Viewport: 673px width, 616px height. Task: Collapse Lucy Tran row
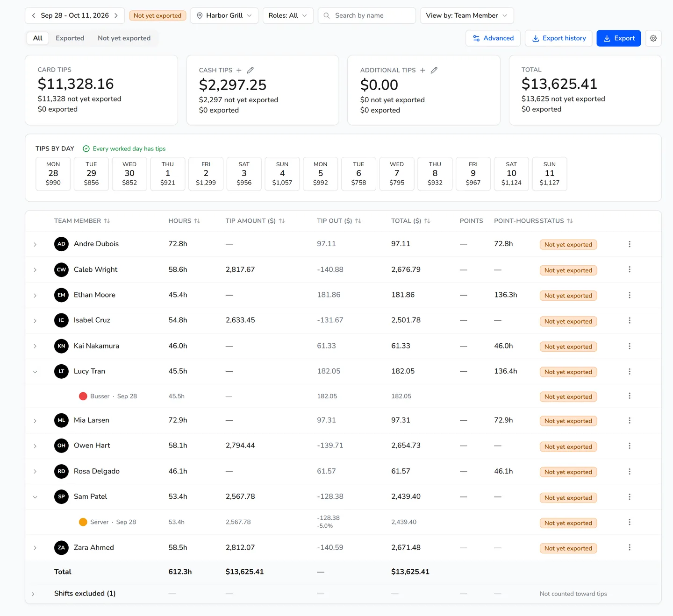(x=35, y=372)
